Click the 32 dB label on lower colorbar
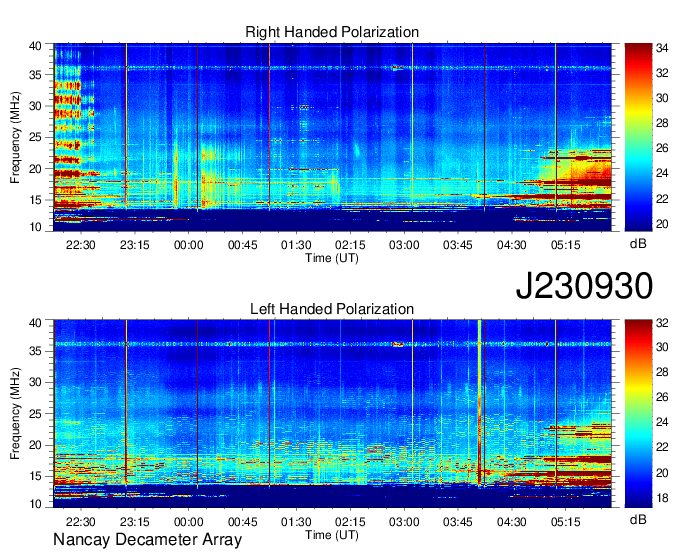Screen dimensions: 680x552 coord(662,322)
